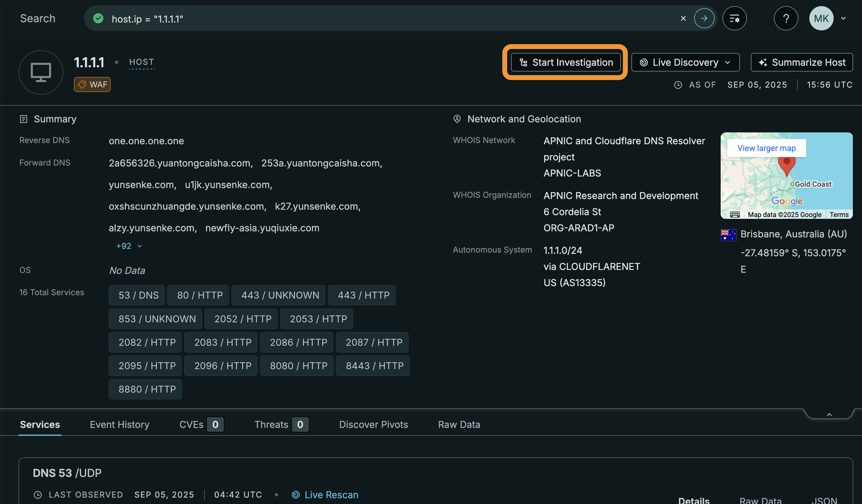Click the host monitor icon
Image resolution: width=862 pixels, height=504 pixels.
tap(41, 72)
